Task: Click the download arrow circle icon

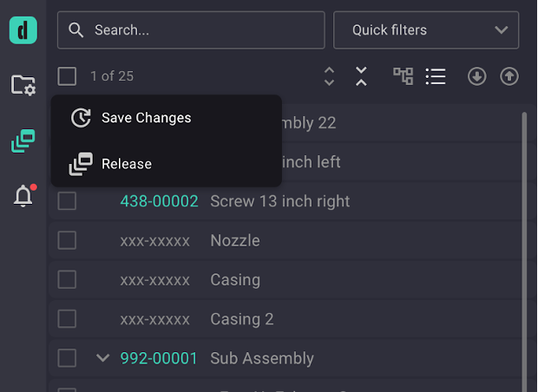Action: [476, 76]
